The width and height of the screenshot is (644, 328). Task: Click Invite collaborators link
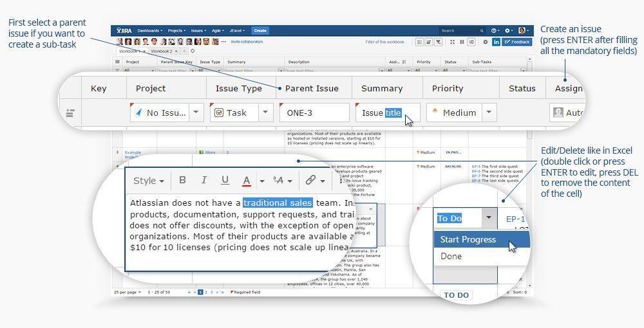pyautogui.click(x=247, y=42)
